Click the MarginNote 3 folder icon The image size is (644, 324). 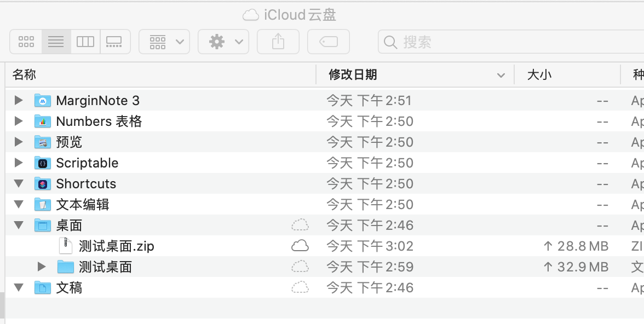(43, 101)
